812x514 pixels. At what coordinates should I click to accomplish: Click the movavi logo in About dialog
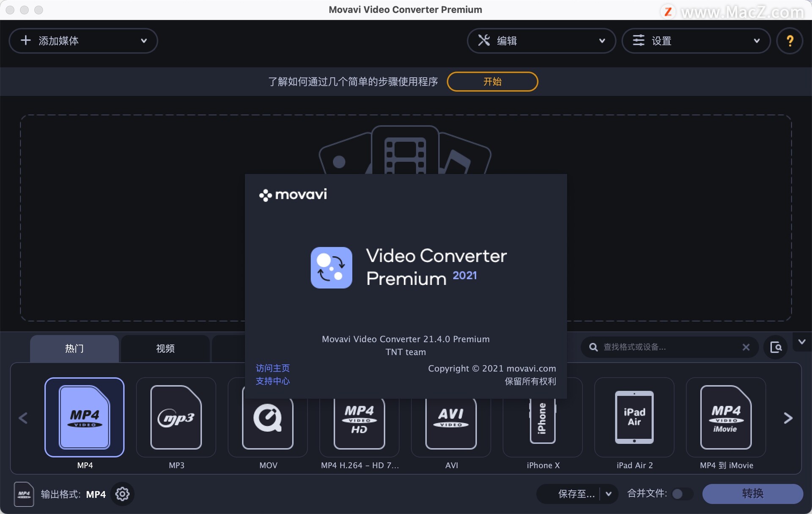tap(293, 194)
